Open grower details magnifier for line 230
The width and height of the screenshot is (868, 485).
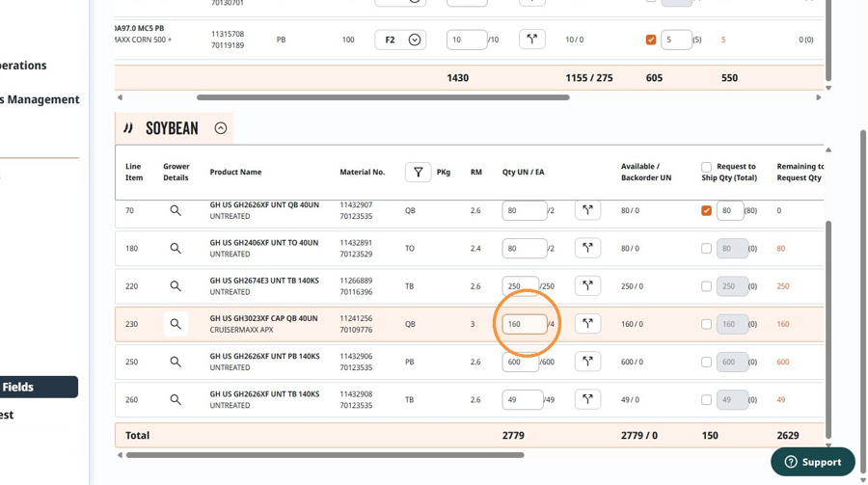click(x=176, y=324)
